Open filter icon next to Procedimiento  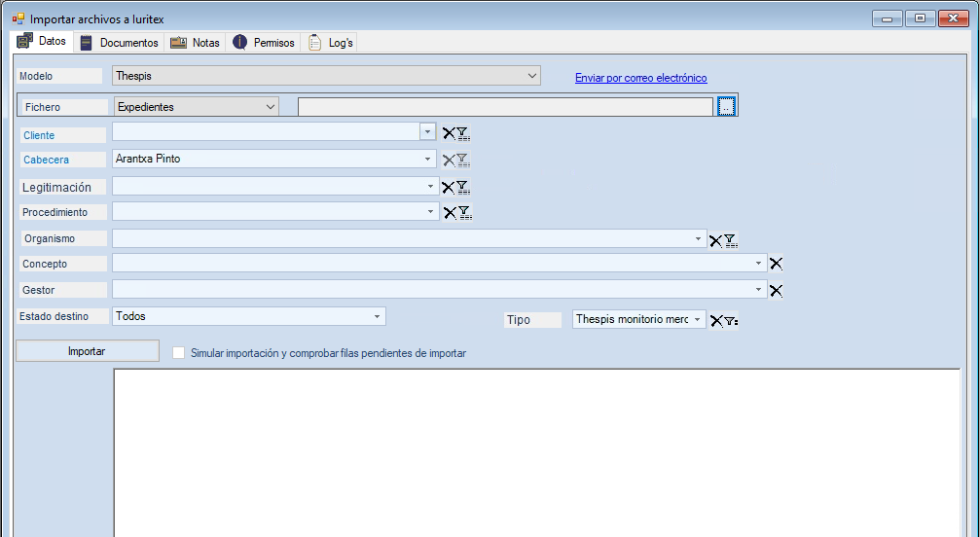[464, 213]
